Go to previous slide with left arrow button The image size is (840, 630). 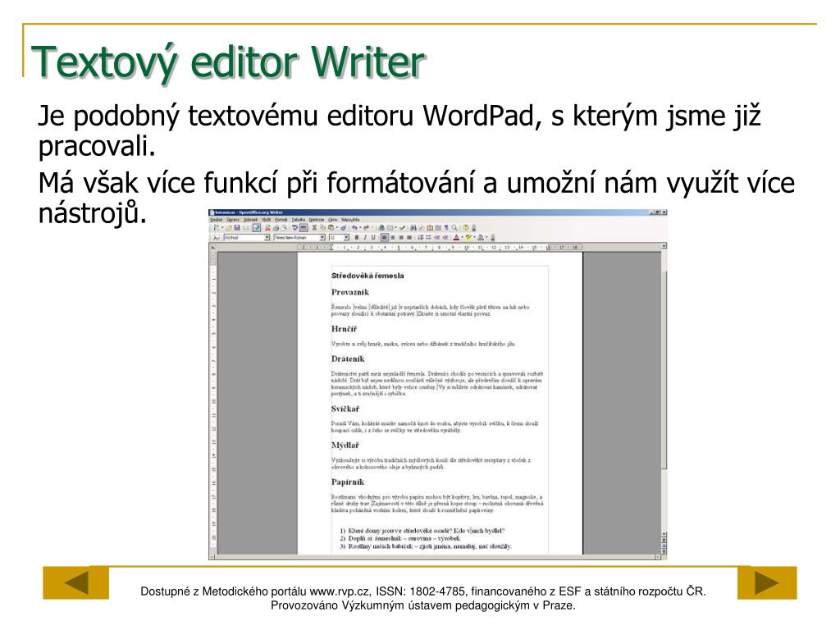coord(75,582)
